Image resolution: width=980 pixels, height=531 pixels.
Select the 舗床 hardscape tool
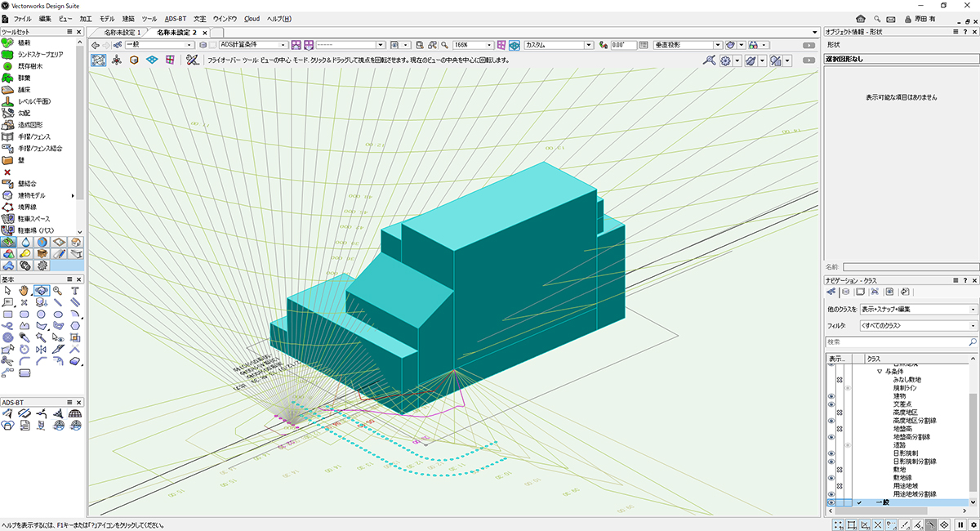tap(24, 89)
